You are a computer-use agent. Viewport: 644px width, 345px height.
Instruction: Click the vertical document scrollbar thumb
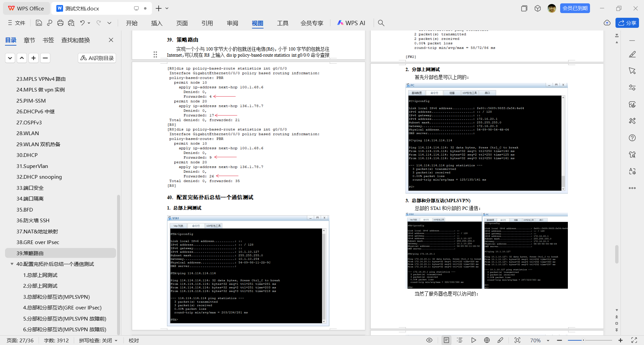click(x=616, y=254)
